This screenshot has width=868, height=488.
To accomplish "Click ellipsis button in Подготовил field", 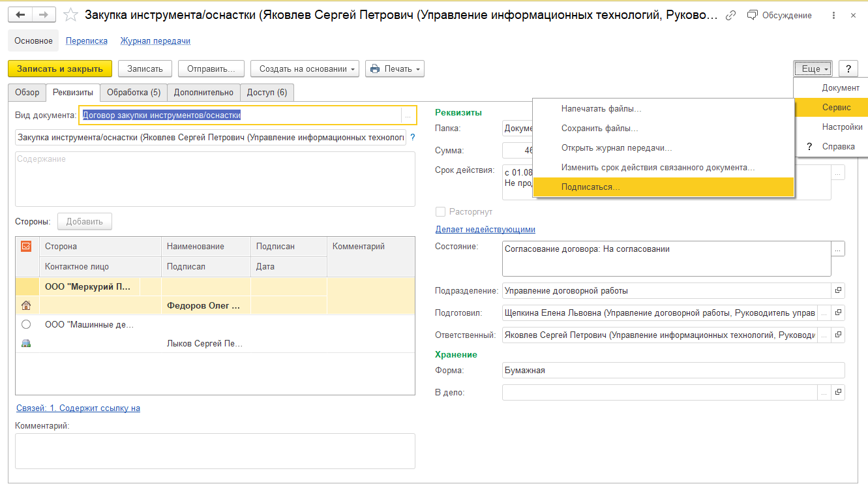I will pos(824,313).
